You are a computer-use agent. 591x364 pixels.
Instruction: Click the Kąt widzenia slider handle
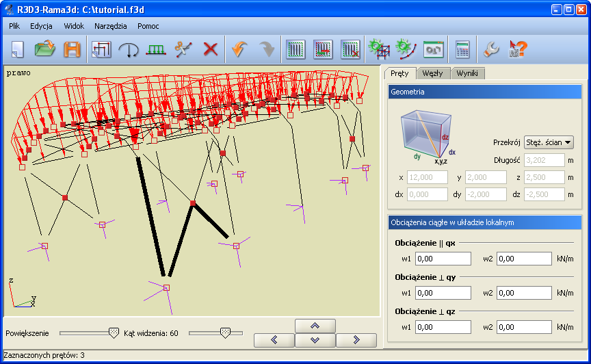click(225, 333)
